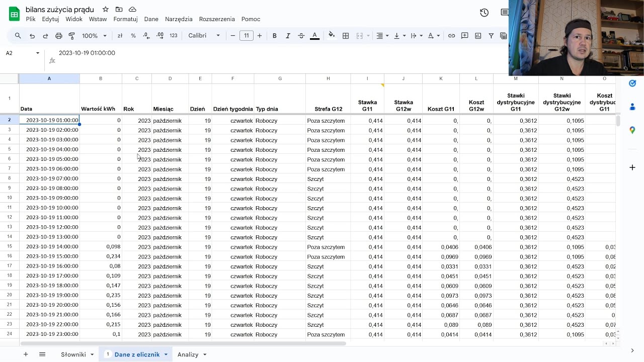Open the fill color bucket

point(332,36)
